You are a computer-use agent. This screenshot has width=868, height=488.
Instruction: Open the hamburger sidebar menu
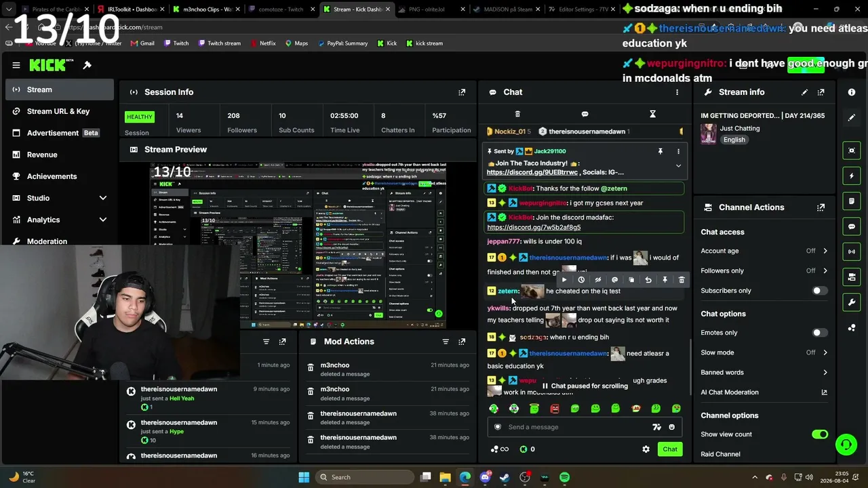(16, 65)
